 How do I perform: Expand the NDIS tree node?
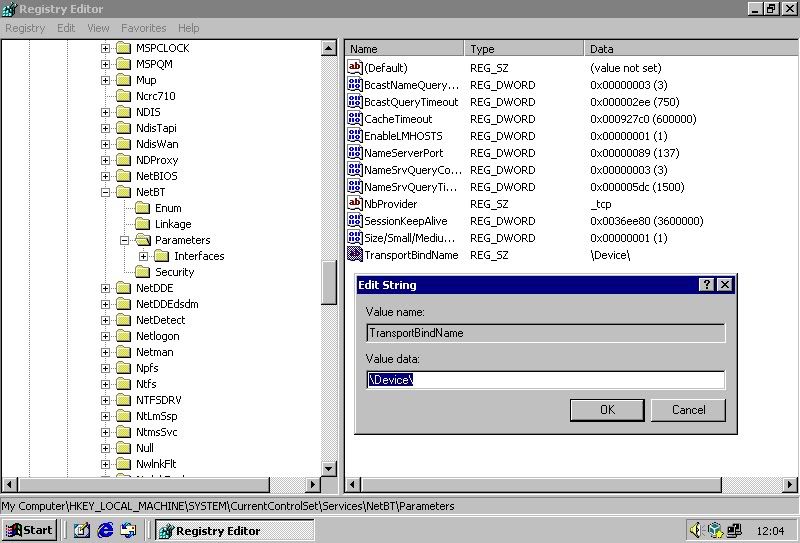(x=105, y=112)
